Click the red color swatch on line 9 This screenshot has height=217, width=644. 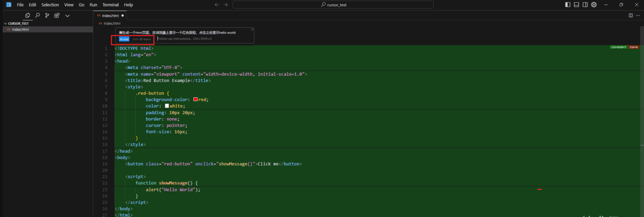[x=196, y=99]
